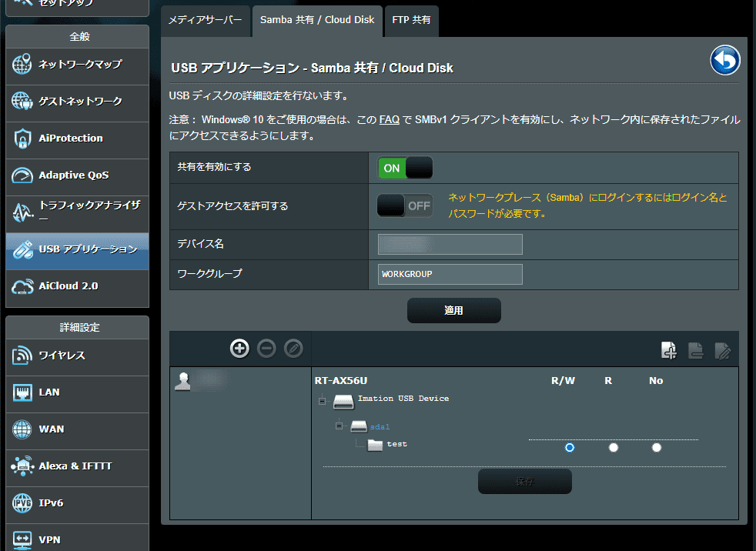Add new folder icon

669,350
